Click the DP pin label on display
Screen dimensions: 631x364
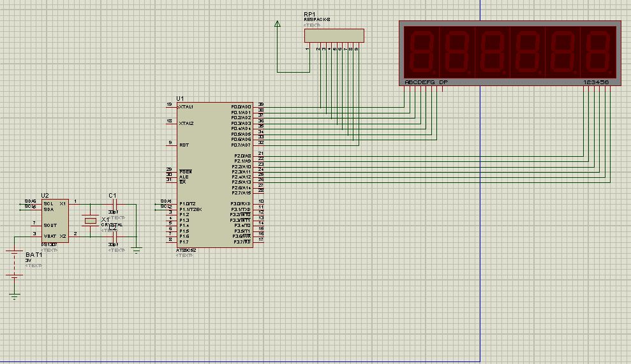click(443, 83)
